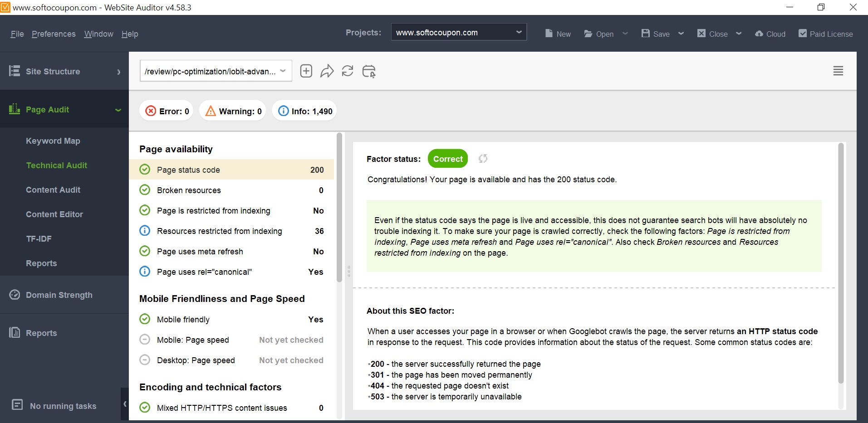Click the running tasks list icon

pyautogui.click(x=17, y=404)
